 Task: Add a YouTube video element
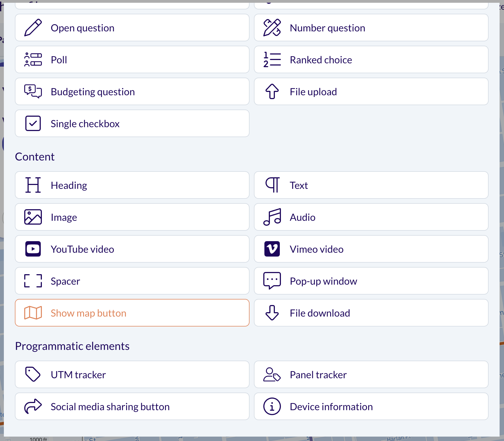pos(132,249)
